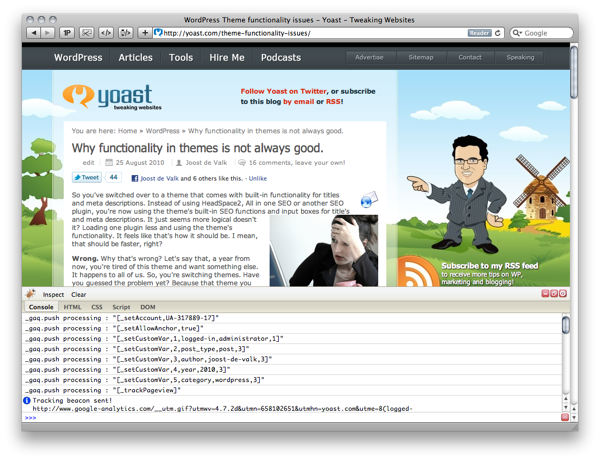Open the Tools navigation menu
The width and height of the screenshot is (600, 461).
tap(181, 57)
